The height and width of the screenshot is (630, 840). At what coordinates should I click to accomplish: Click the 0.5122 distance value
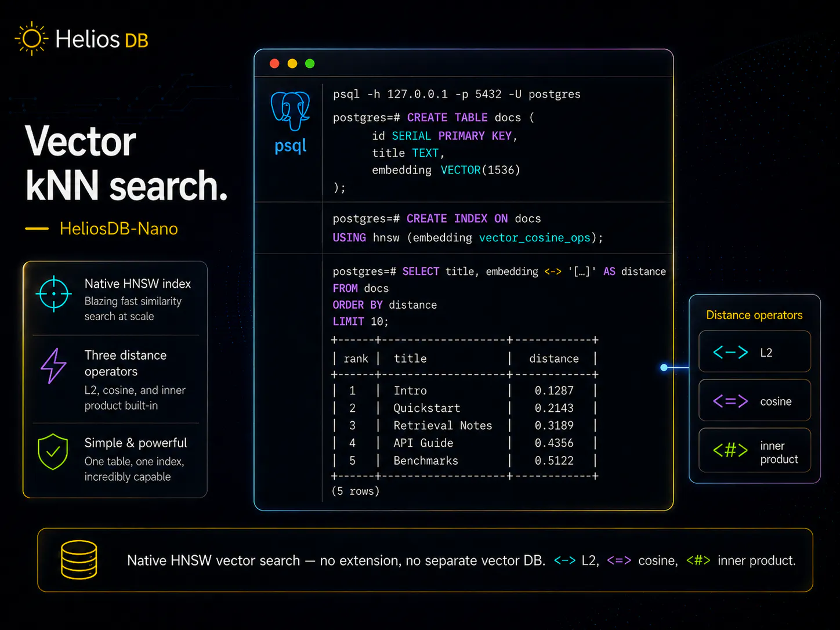pyautogui.click(x=554, y=461)
